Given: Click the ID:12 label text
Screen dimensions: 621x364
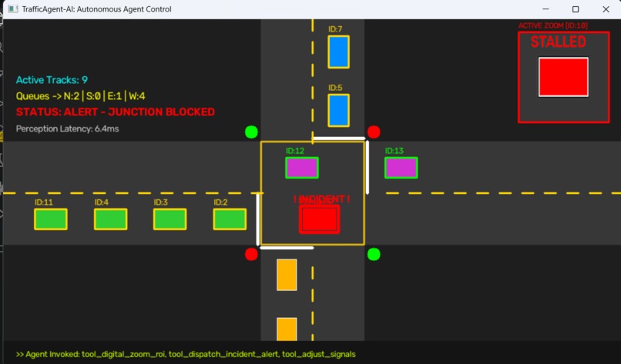Looking at the screenshot, I should (295, 151).
